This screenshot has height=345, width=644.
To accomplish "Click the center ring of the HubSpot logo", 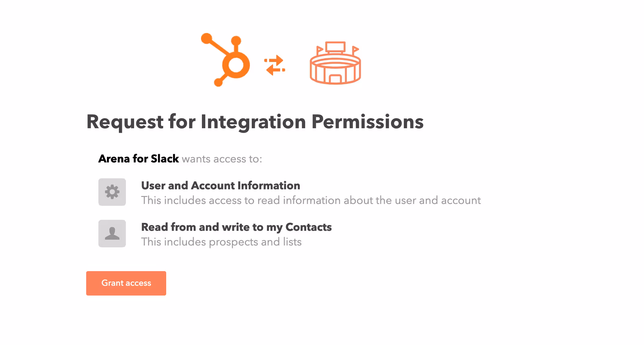I will point(236,65).
